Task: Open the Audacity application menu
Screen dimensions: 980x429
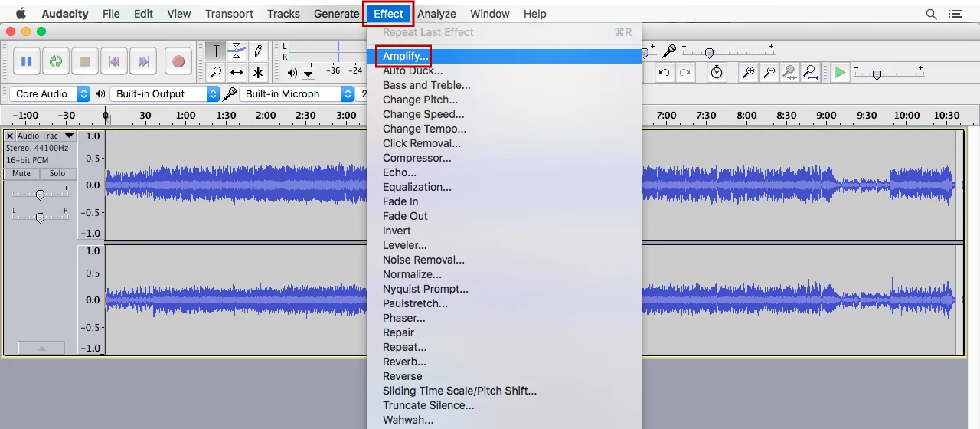Action: (65, 14)
